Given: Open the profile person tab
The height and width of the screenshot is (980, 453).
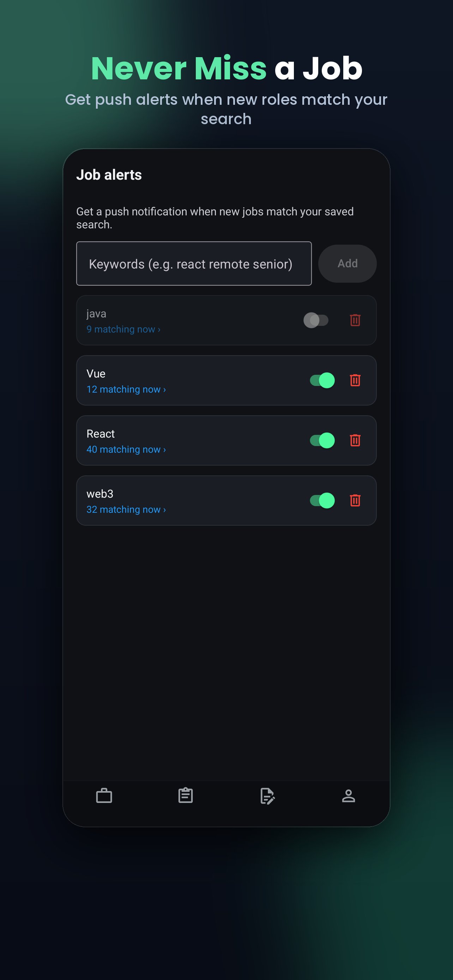Looking at the screenshot, I should click(x=349, y=796).
